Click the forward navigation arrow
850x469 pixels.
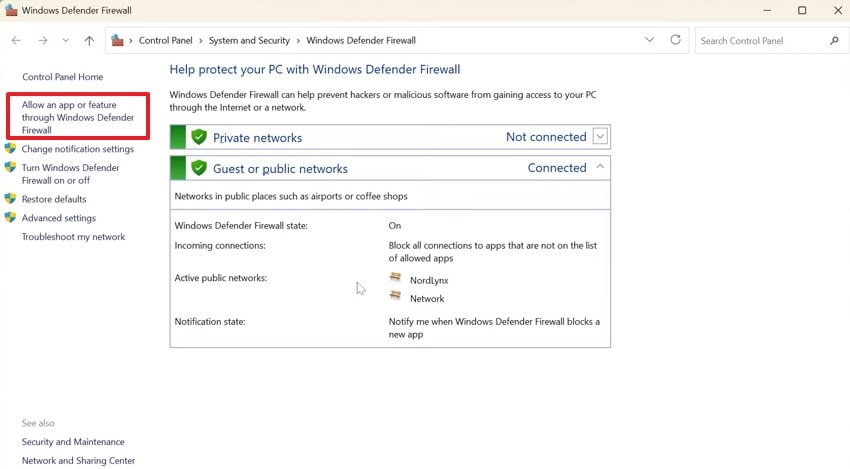(43, 41)
